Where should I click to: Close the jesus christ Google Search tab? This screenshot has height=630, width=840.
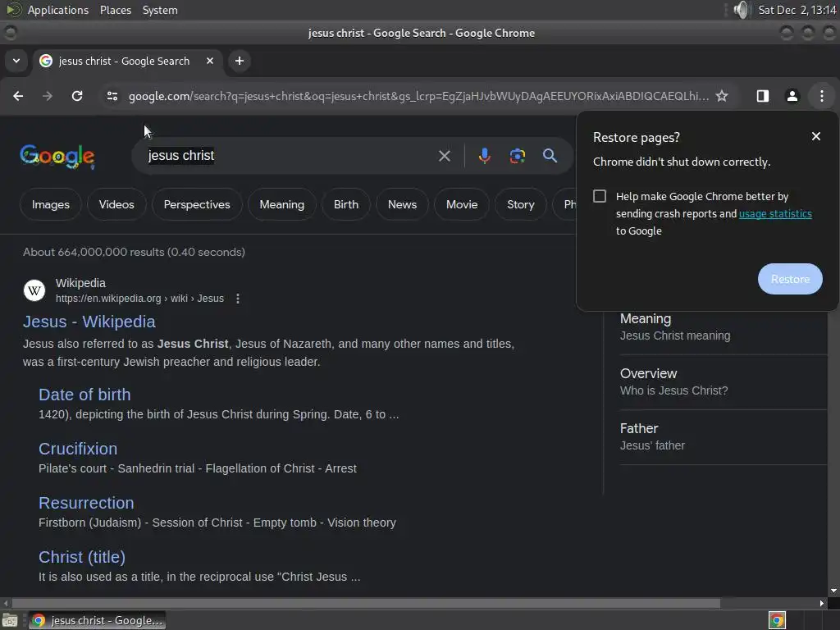tap(210, 61)
